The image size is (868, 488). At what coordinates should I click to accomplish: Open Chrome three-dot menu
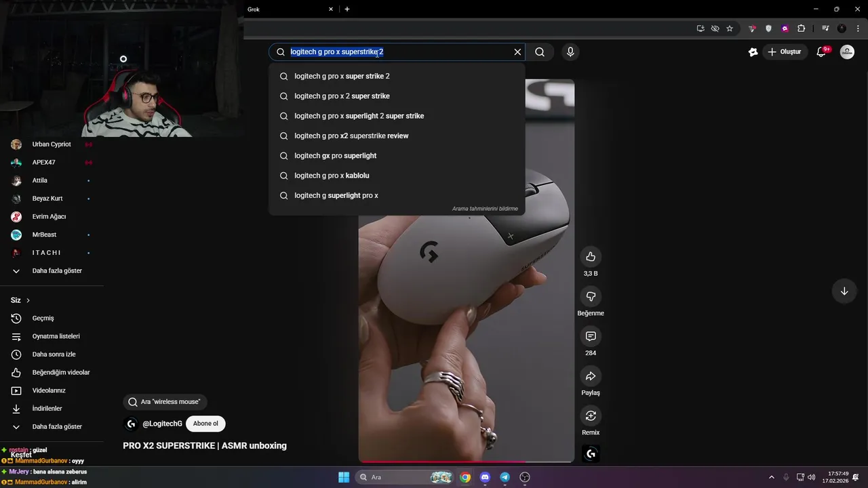click(x=859, y=28)
